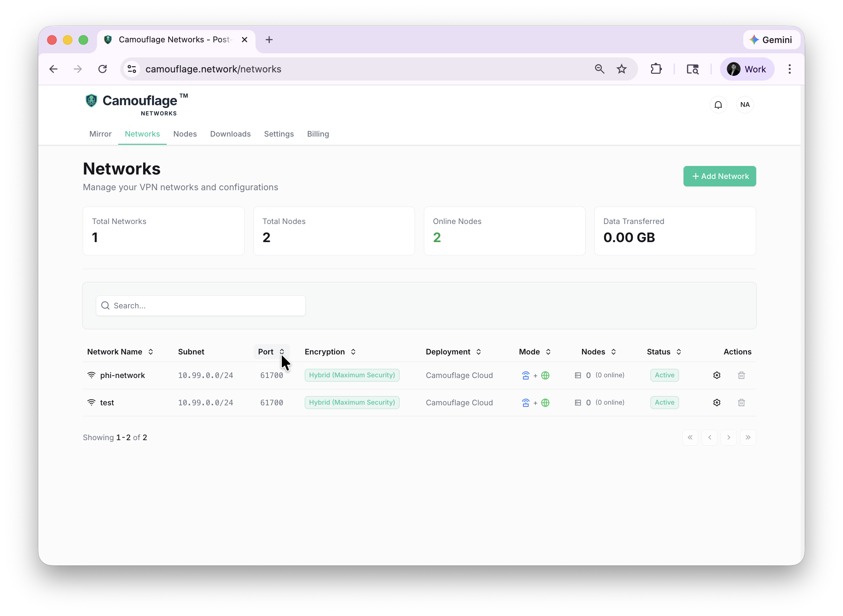Jump to last page of results

pyautogui.click(x=748, y=437)
